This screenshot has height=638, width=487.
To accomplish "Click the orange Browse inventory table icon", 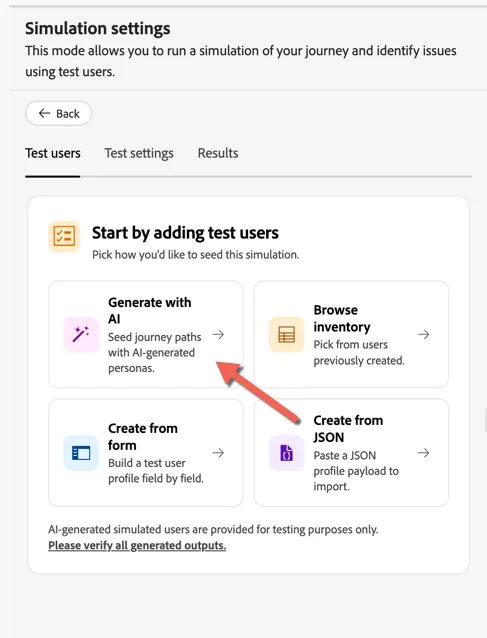I will [286, 334].
